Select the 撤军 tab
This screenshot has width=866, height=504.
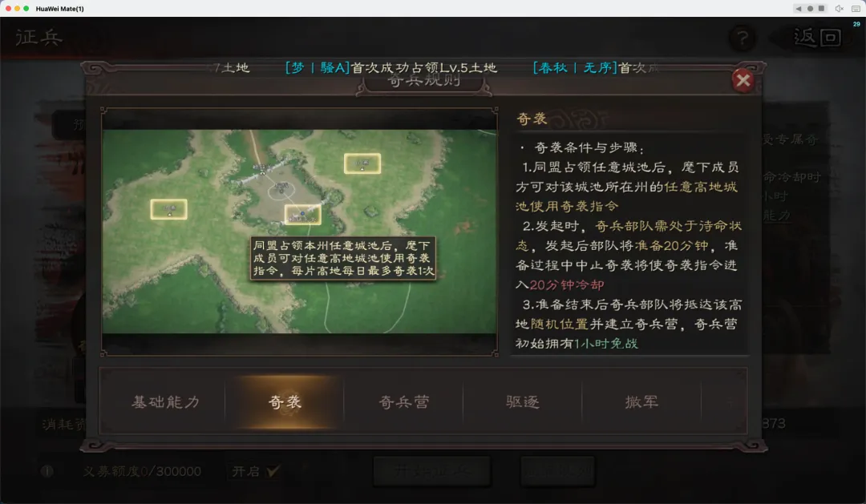point(641,401)
